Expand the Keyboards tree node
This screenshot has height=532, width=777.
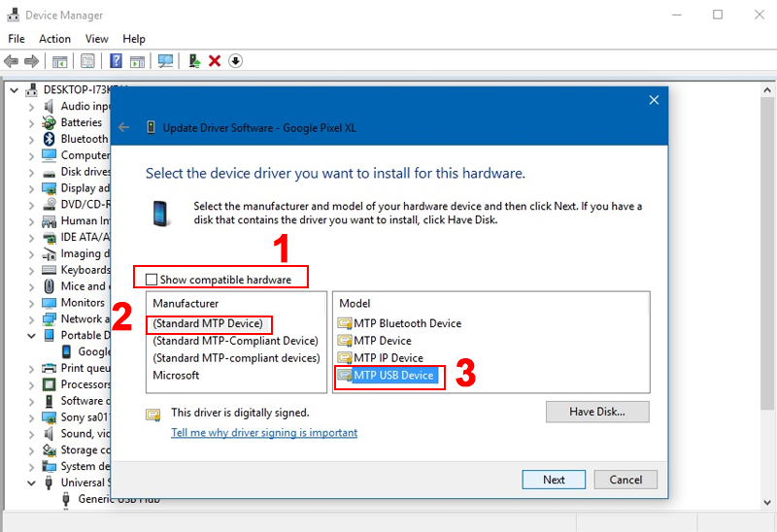32,271
